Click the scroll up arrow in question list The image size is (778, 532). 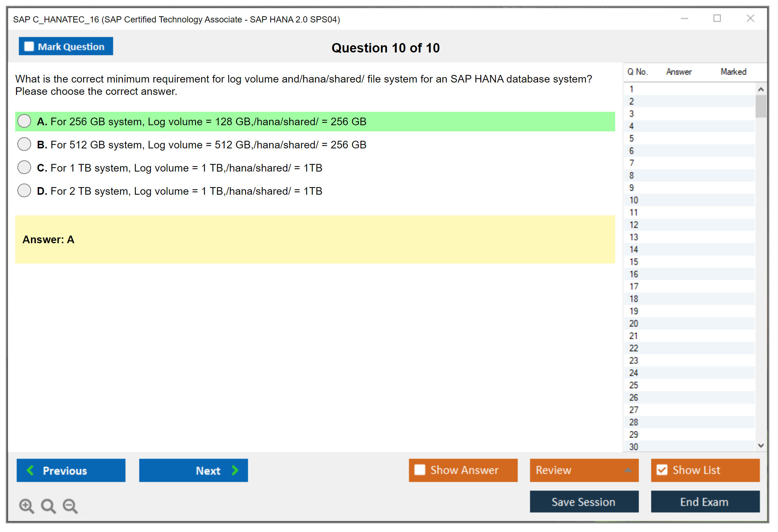pyautogui.click(x=761, y=89)
